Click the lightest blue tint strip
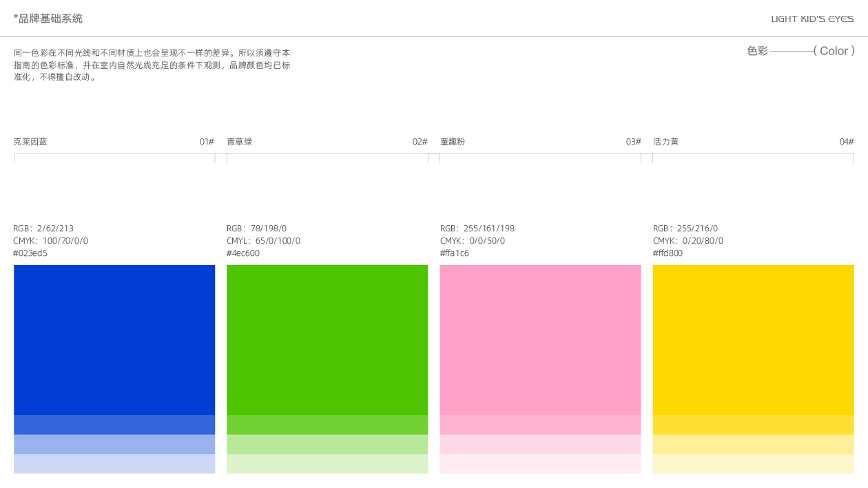Image resolution: width=868 pixels, height=488 pixels. click(x=114, y=464)
